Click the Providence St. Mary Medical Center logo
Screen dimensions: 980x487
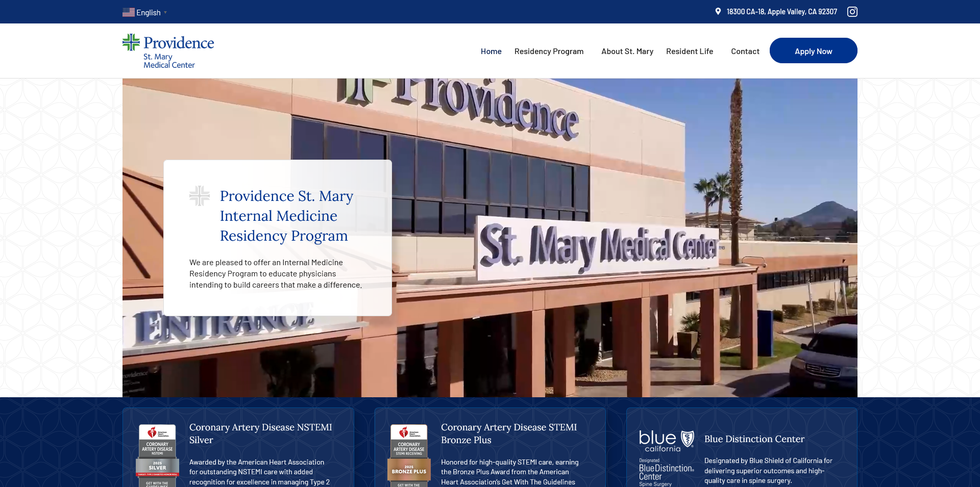[167, 50]
